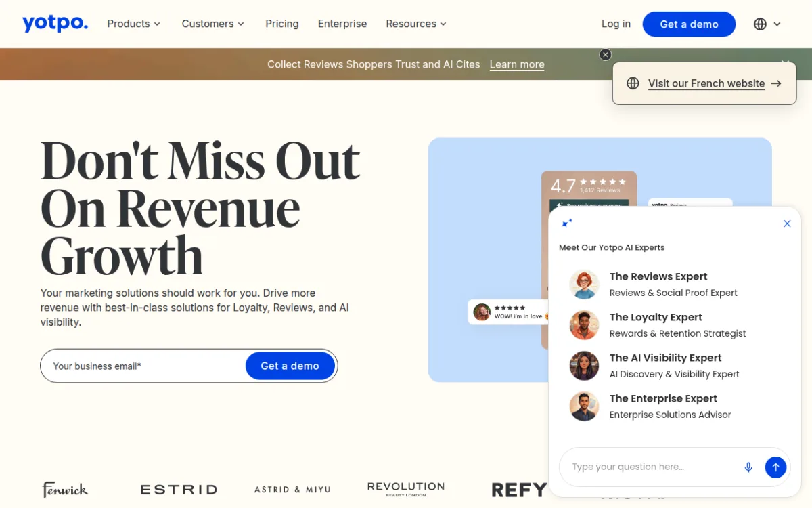Click Visit our French website link
The image size is (812, 508).
click(x=706, y=83)
